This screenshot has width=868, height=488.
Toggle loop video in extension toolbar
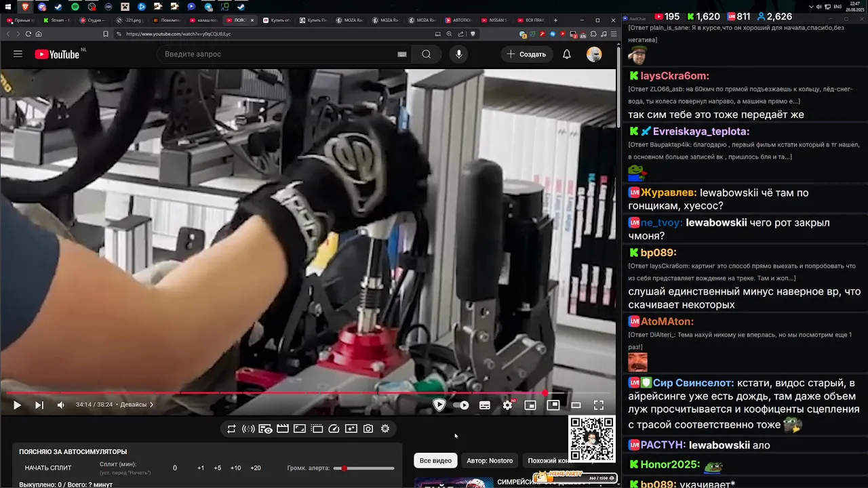tap(231, 429)
